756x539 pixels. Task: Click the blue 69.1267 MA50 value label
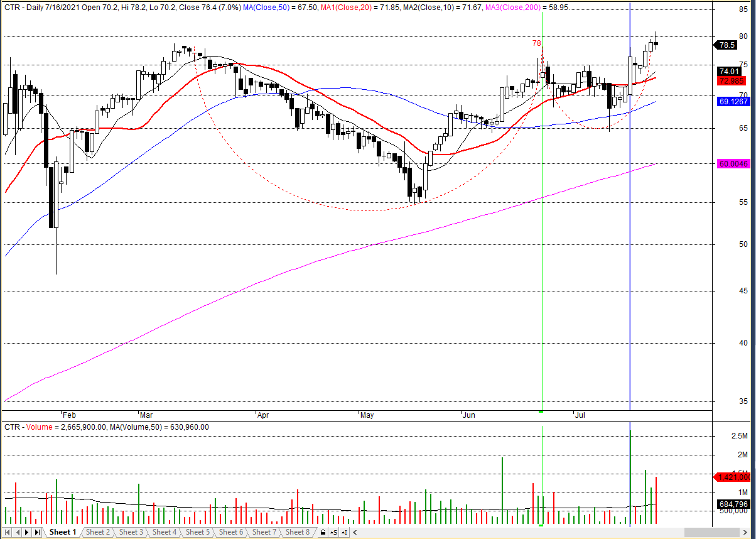733,101
